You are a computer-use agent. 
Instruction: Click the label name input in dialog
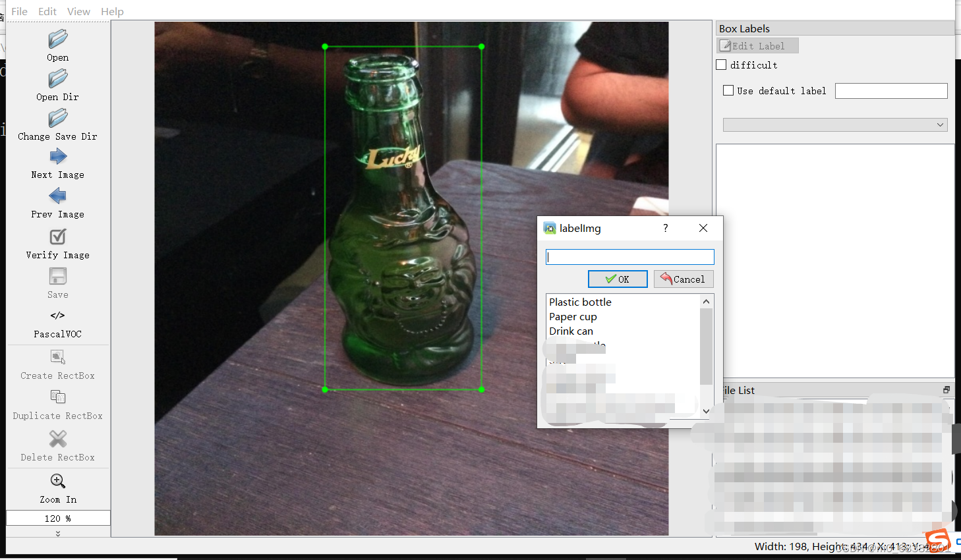[x=630, y=257]
